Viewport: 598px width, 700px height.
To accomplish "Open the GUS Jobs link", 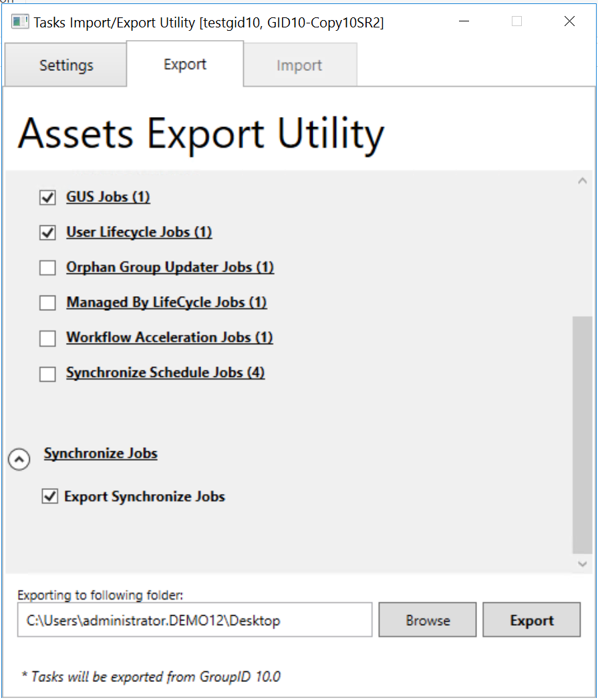I will click(x=108, y=197).
